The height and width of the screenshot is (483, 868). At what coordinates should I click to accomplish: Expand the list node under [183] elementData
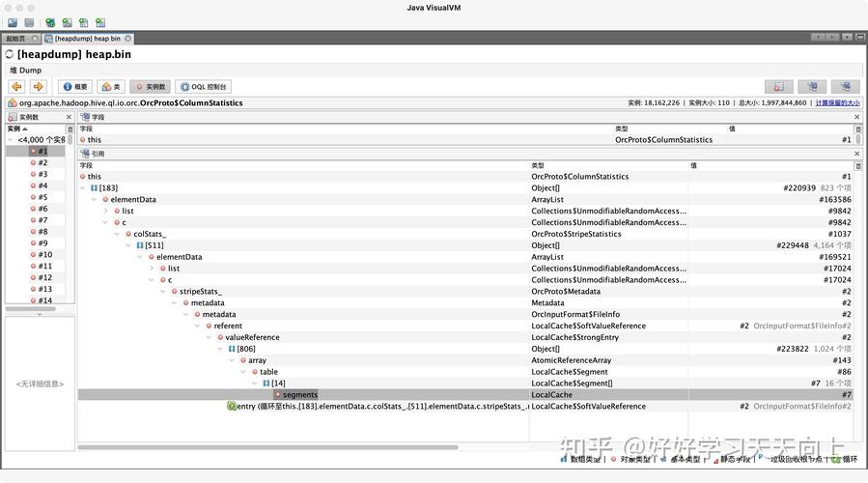pyautogui.click(x=106, y=211)
